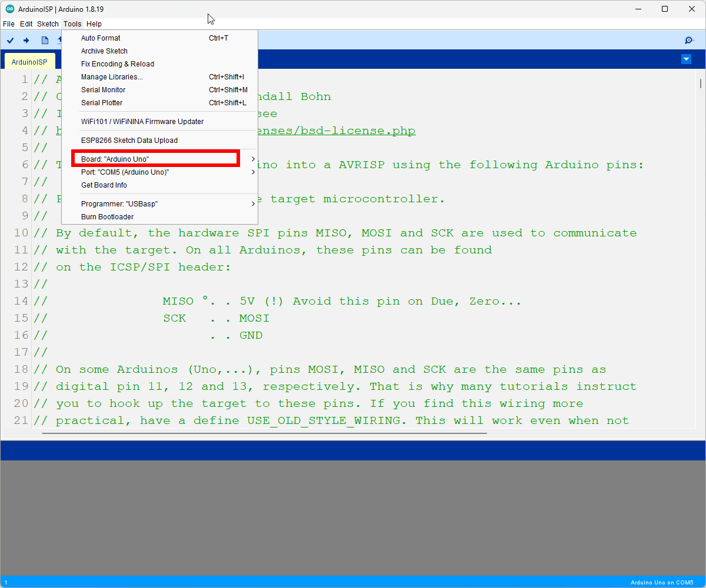This screenshot has width=706, height=588.
Task: Verify the sketch using the checkmark icon
Action: point(10,40)
